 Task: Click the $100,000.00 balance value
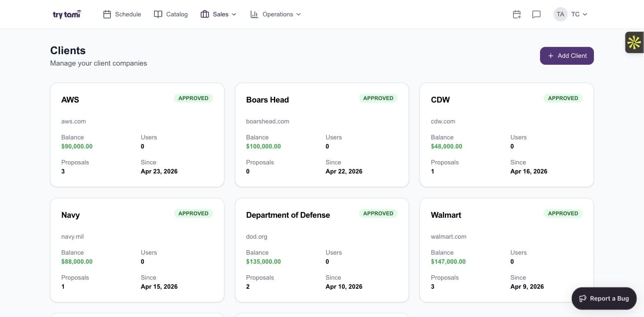(x=264, y=146)
